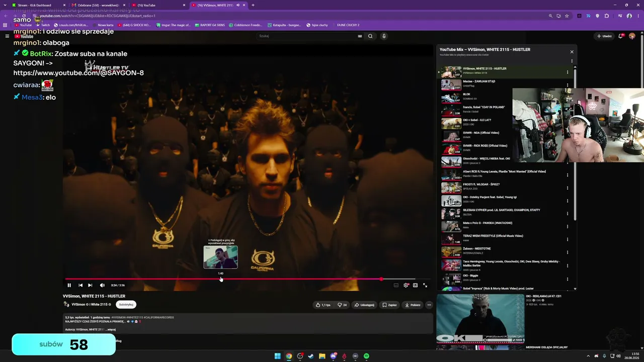Pause the HUSTLER video
This screenshot has height=362, width=644.
(x=69, y=285)
